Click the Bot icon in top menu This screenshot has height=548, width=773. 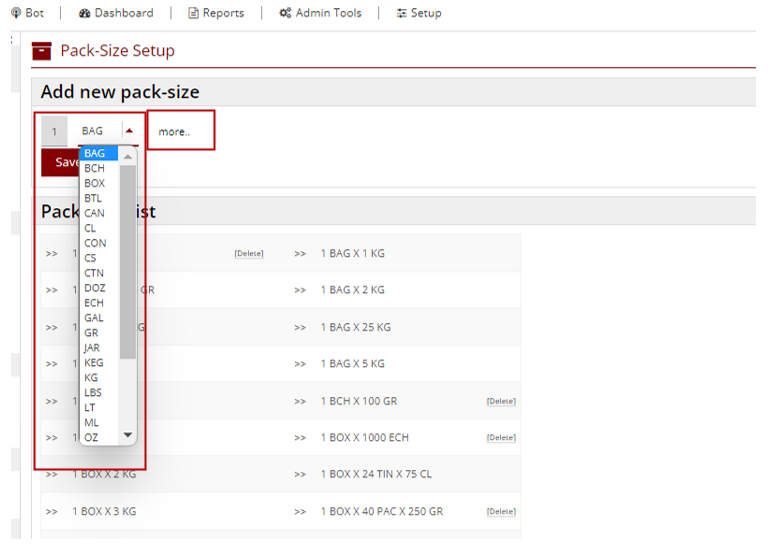click(15, 13)
